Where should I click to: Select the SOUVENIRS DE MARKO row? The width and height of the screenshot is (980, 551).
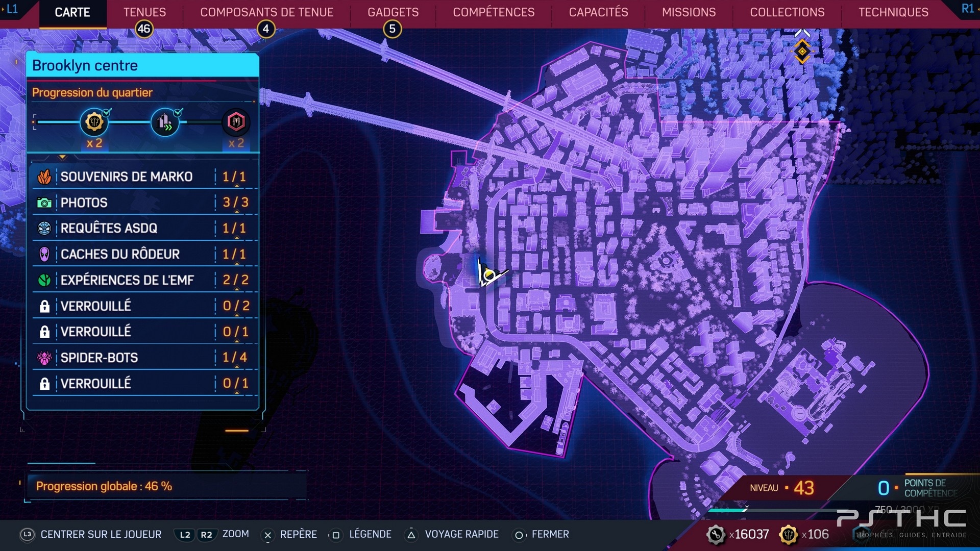click(x=144, y=177)
